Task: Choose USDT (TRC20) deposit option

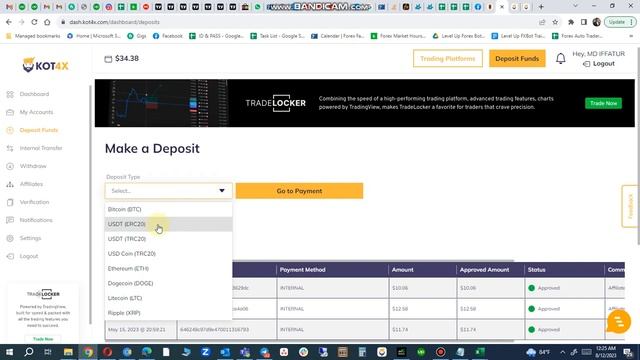Action: tap(169, 239)
